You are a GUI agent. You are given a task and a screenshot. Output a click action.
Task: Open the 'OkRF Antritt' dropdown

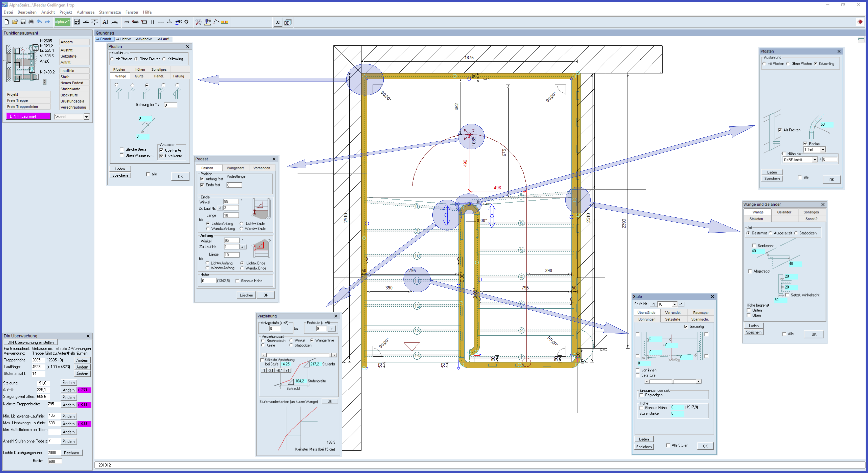tap(815, 160)
